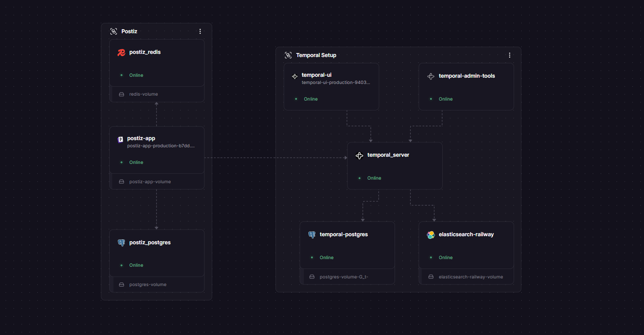Click the PostgreSQL icon on temporal-postgres

pos(312,235)
